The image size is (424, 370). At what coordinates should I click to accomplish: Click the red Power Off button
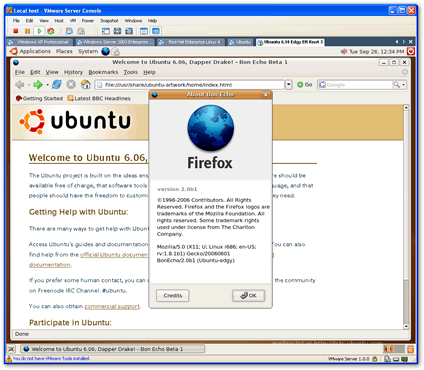(15, 31)
